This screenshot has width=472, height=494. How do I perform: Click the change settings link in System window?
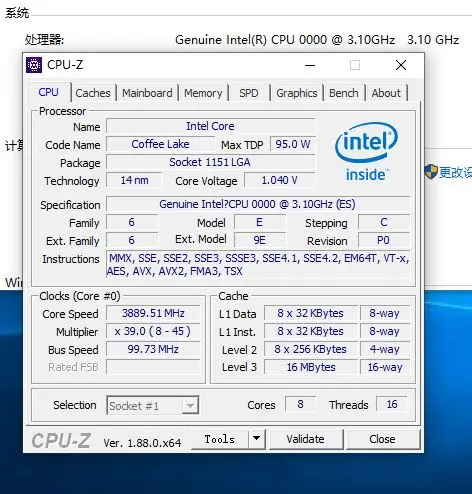[x=455, y=172]
